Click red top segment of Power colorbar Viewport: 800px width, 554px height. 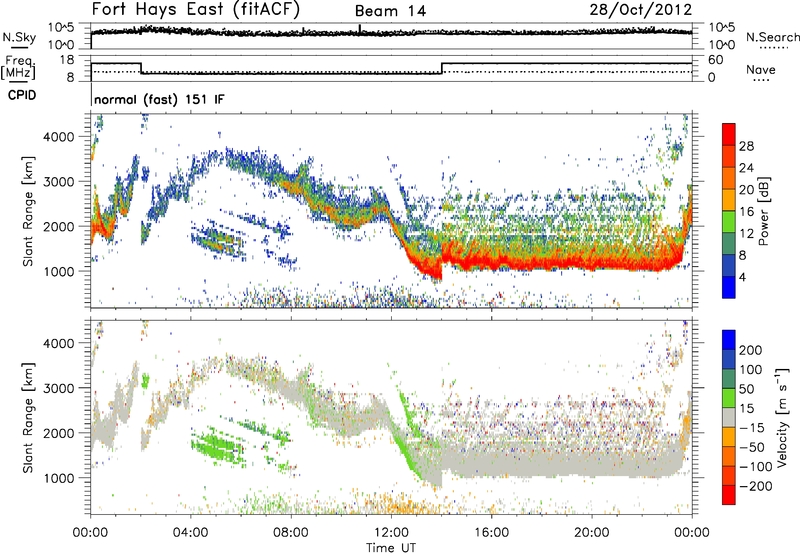pyautogui.click(x=729, y=134)
